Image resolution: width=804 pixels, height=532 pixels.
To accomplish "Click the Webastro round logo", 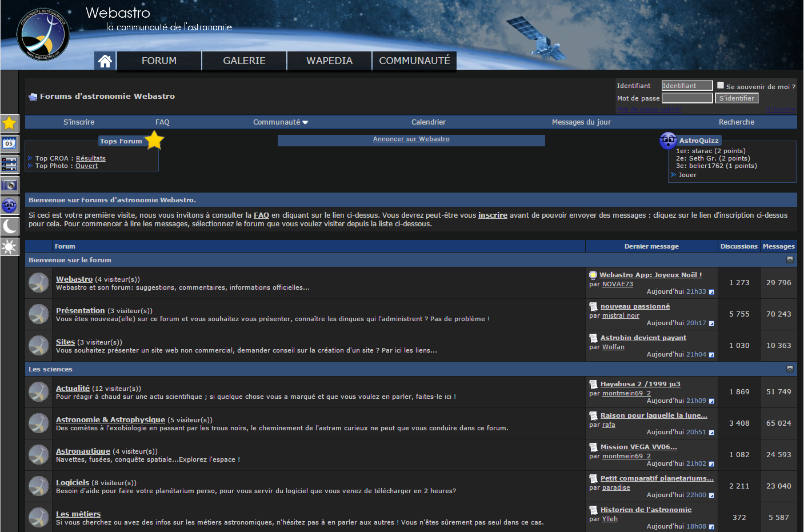I will [43, 34].
